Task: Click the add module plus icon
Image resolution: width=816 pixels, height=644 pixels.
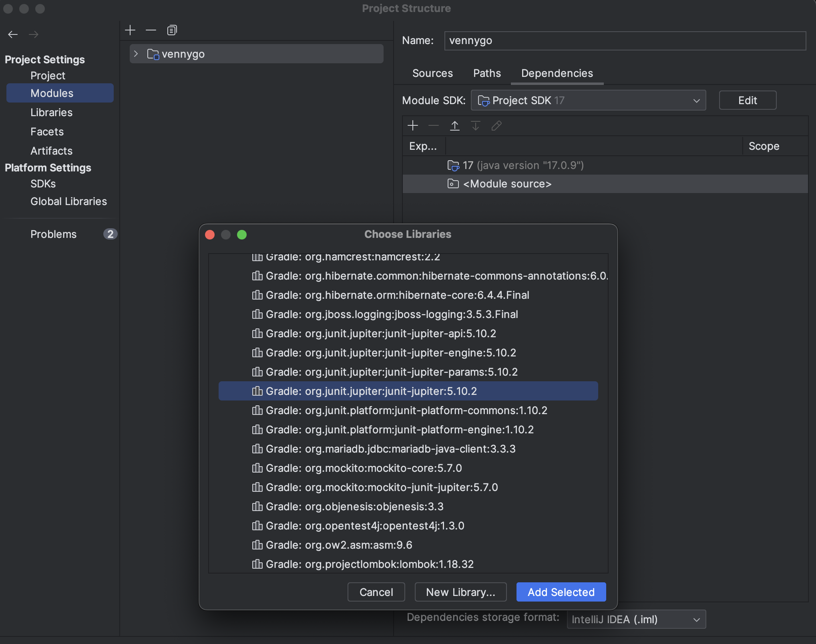Action: pos(130,30)
